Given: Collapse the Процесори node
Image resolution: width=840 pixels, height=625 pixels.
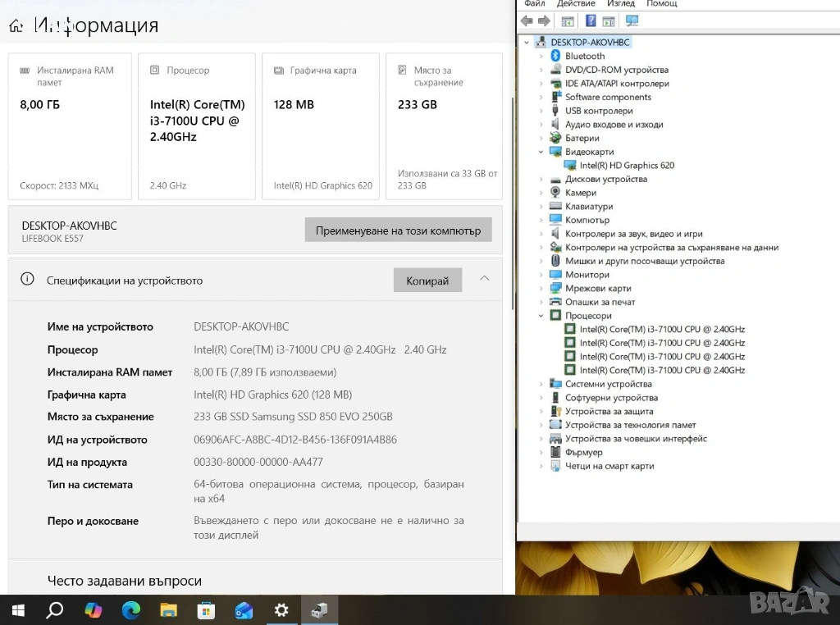Looking at the screenshot, I should coord(541,316).
